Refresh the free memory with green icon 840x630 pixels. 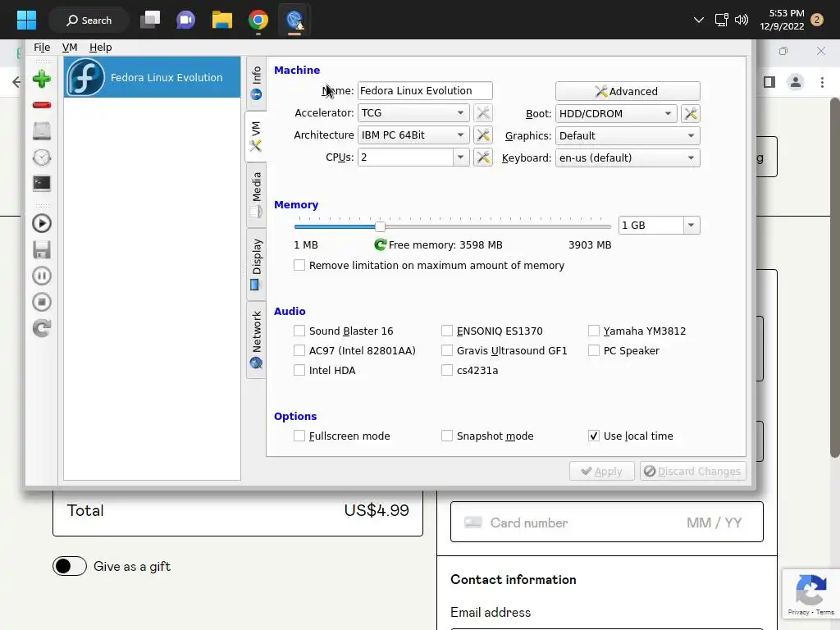[x=381, y=244]
